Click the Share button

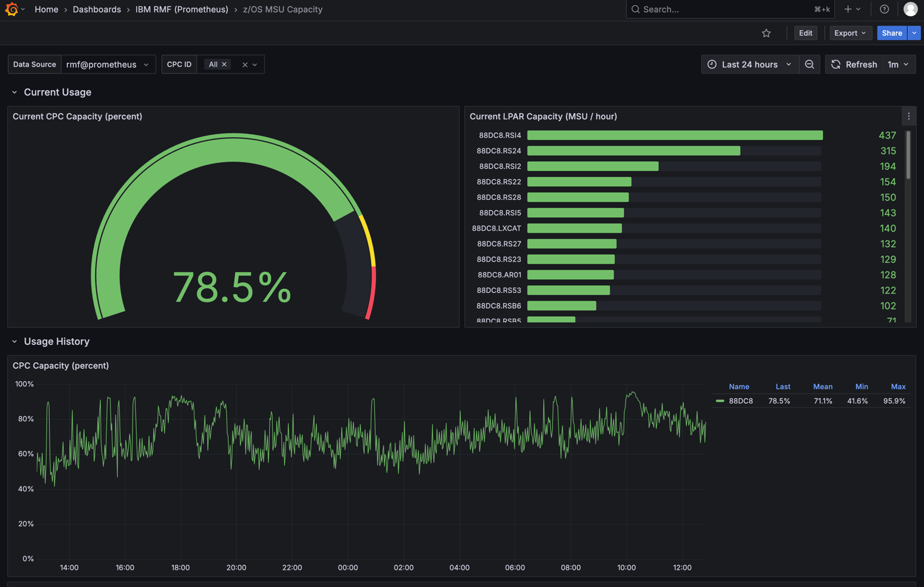892,33
